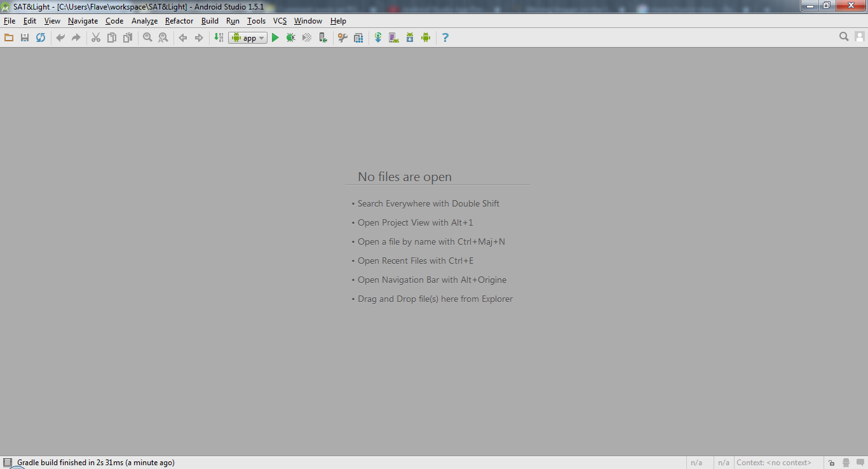This screenshot has height=469, width=868.
Task: Toggle the tool window buttons in status bar
Action: (x=8, y=463)
